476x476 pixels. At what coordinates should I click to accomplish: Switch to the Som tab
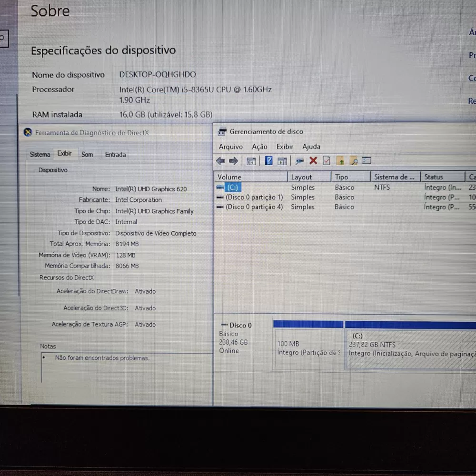[x=87, y=154]
